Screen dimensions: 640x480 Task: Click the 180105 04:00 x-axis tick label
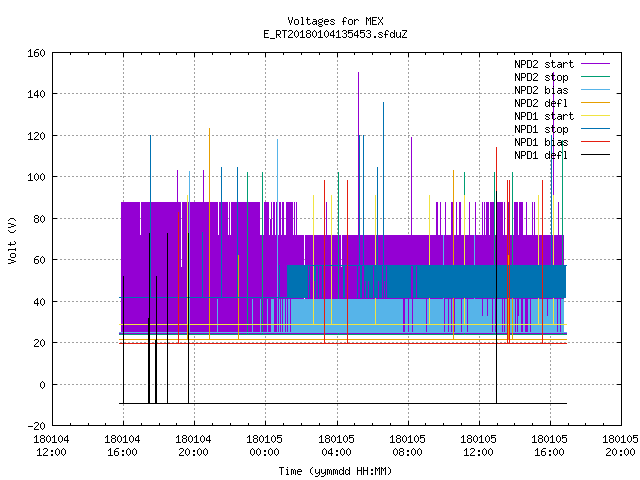[x=336, y=446]
